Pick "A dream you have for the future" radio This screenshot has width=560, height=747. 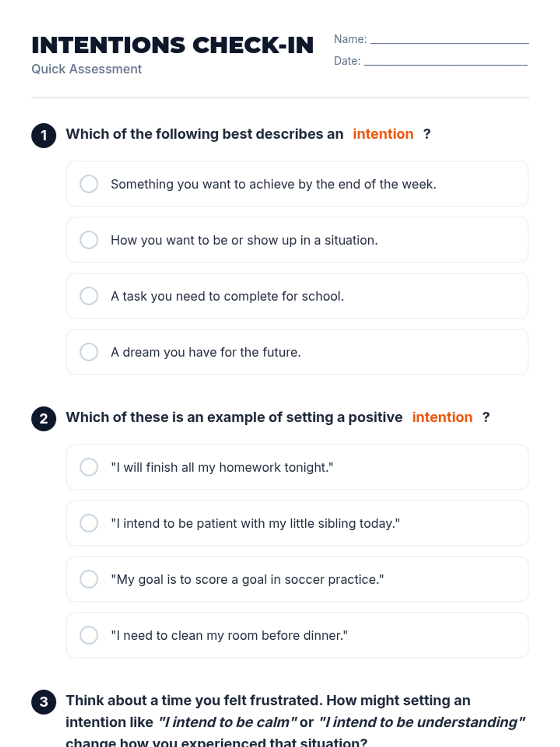[x=89, y=352]
